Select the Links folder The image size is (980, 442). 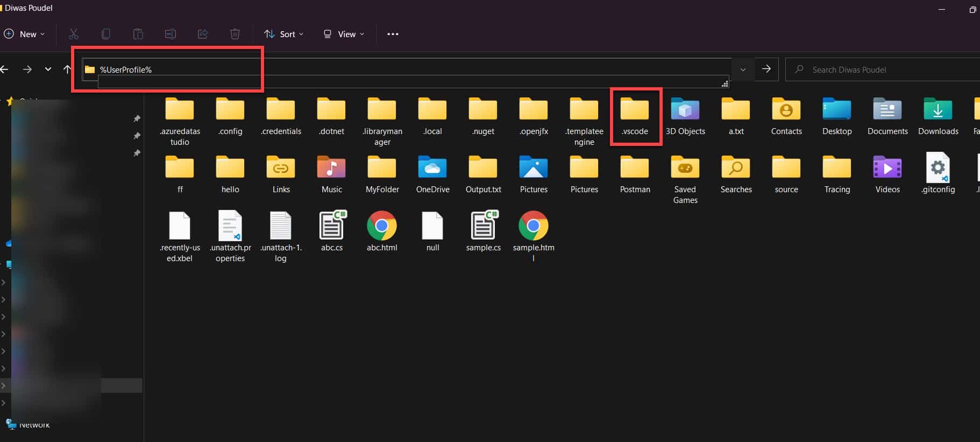click(x=281, y=175)
